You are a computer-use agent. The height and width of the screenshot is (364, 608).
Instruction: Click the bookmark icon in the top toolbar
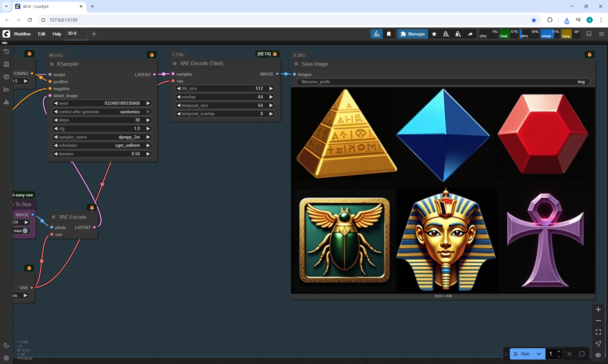[389, 34]
